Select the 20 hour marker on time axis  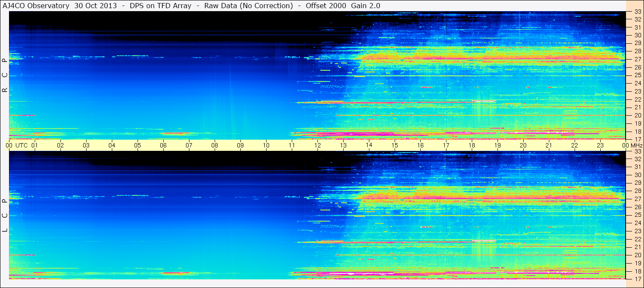click(x=523, y=146)
